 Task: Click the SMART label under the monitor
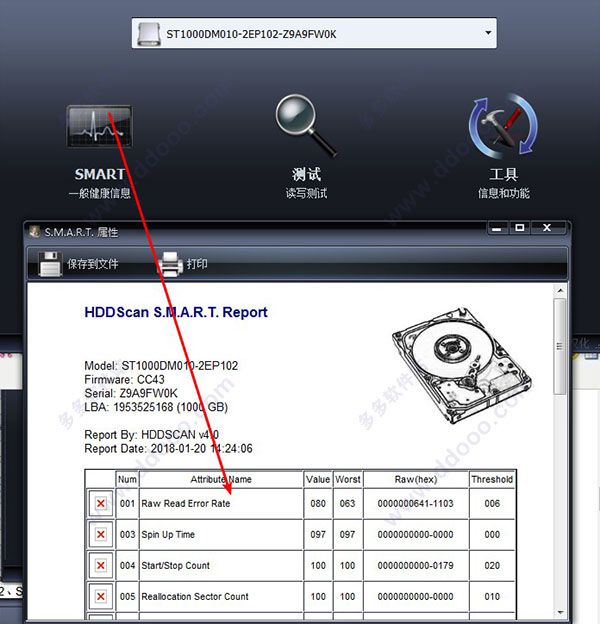pyautogui.click(x=100, y=174)
